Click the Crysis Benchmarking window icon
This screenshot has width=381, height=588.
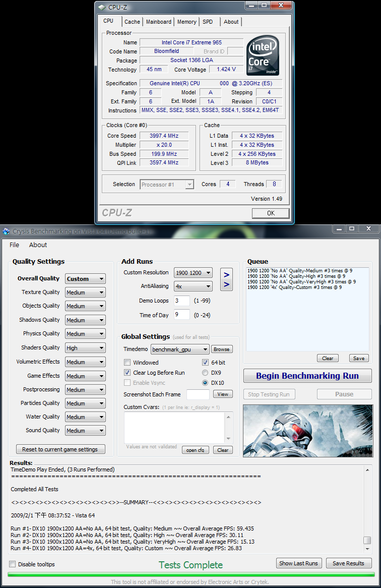pos(6,231)
